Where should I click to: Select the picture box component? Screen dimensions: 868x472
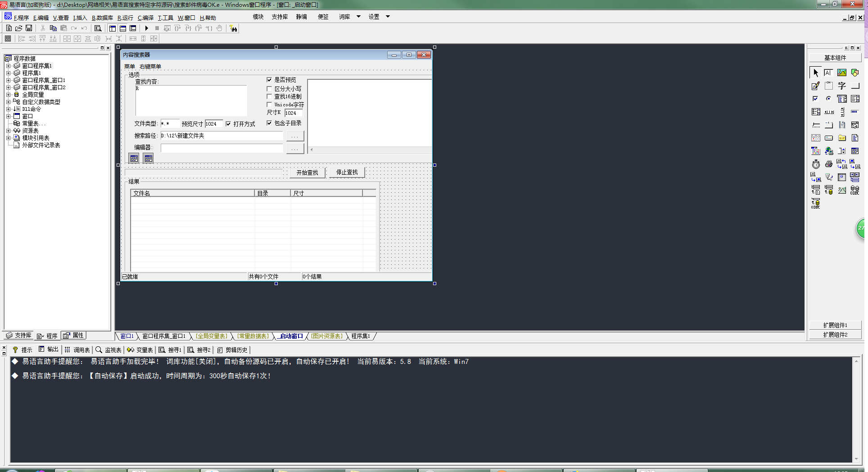[842, 73]
